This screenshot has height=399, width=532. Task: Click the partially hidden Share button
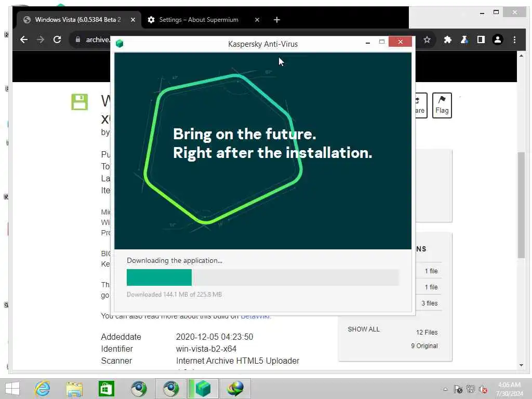point(421,105)
